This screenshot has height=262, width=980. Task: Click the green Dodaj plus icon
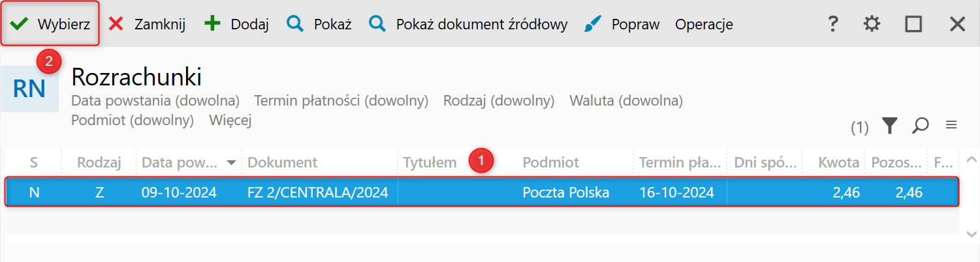[x=213, y=25]
